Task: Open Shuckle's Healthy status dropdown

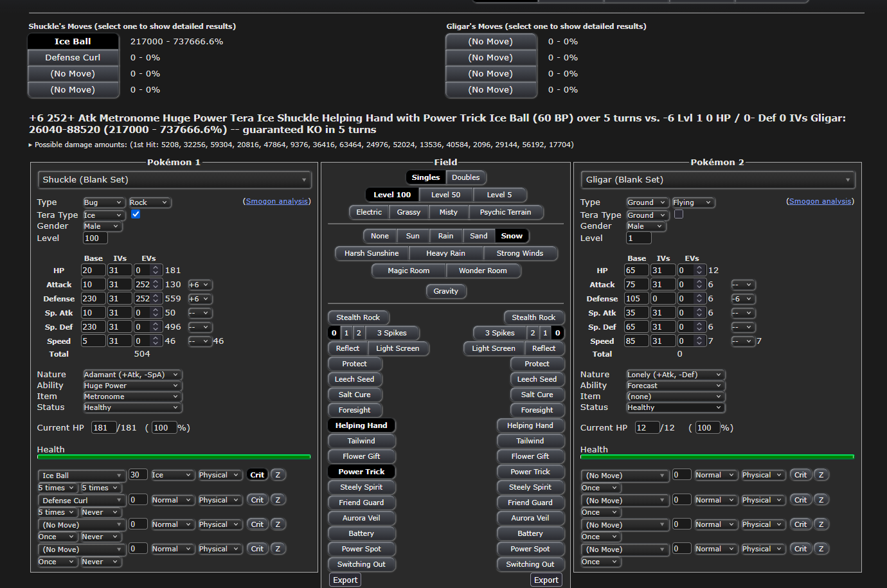Action: (x=132, y=407)
